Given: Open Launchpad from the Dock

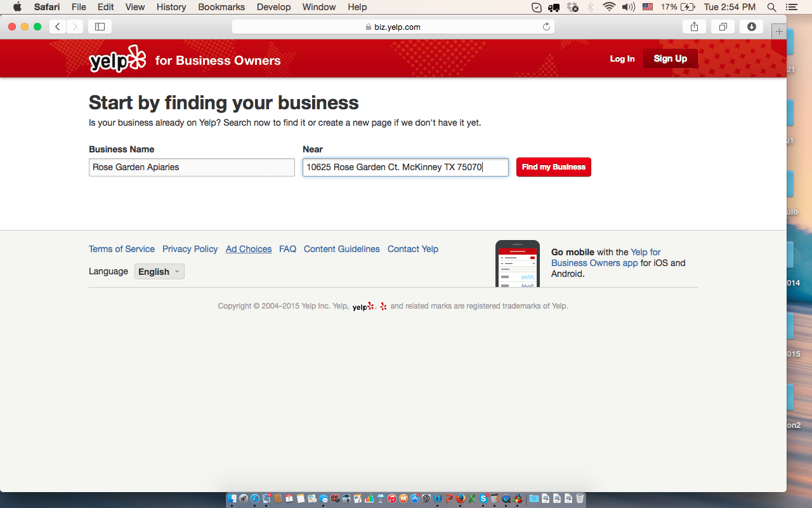Looking at the screenshot, I should point(243,498).
